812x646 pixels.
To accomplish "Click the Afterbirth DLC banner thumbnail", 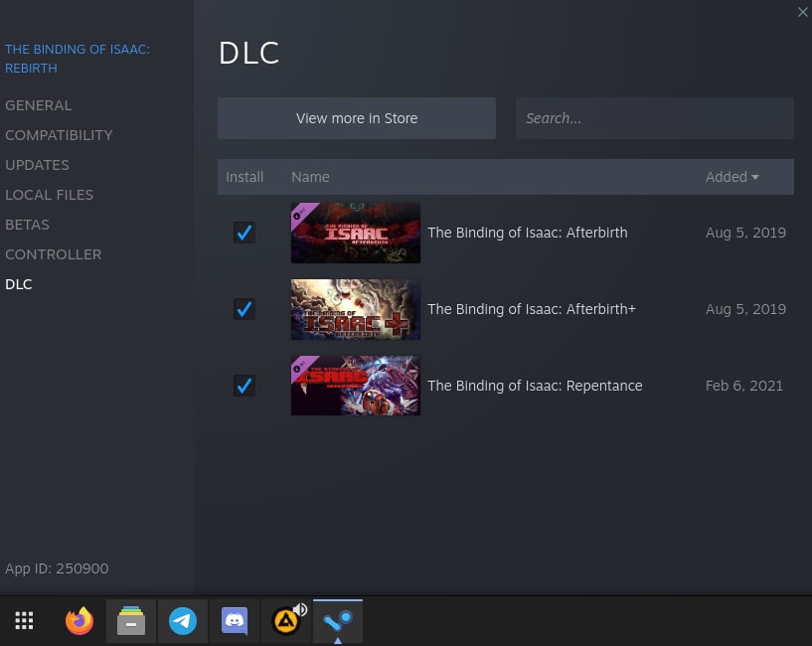I will [355, 233].
